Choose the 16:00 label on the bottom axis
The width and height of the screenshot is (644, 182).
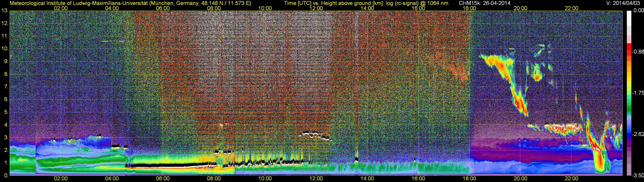coord(418,179)
